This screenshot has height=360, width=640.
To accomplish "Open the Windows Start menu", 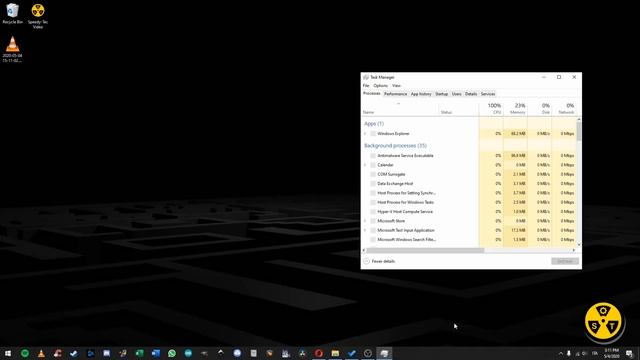I will pos(8,353).
